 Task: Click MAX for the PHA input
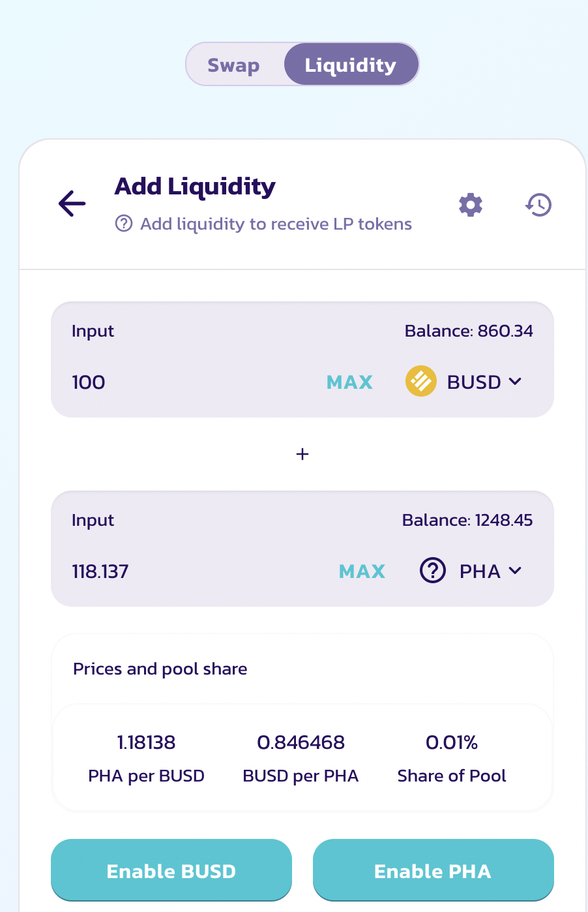[362, 571]
